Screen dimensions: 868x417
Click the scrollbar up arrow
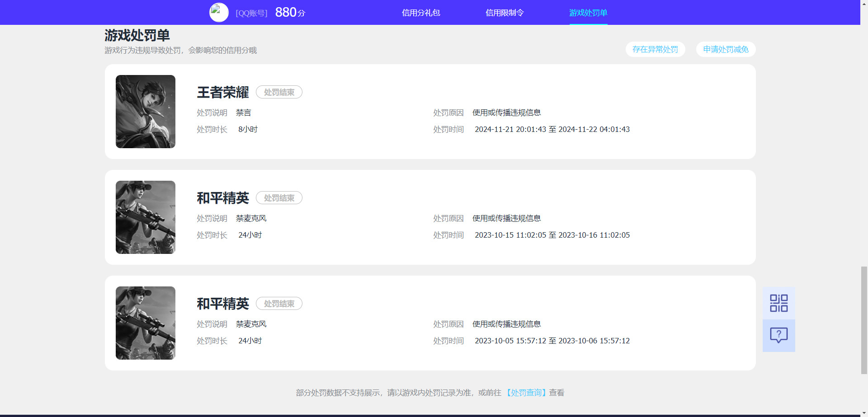(864, 3)
